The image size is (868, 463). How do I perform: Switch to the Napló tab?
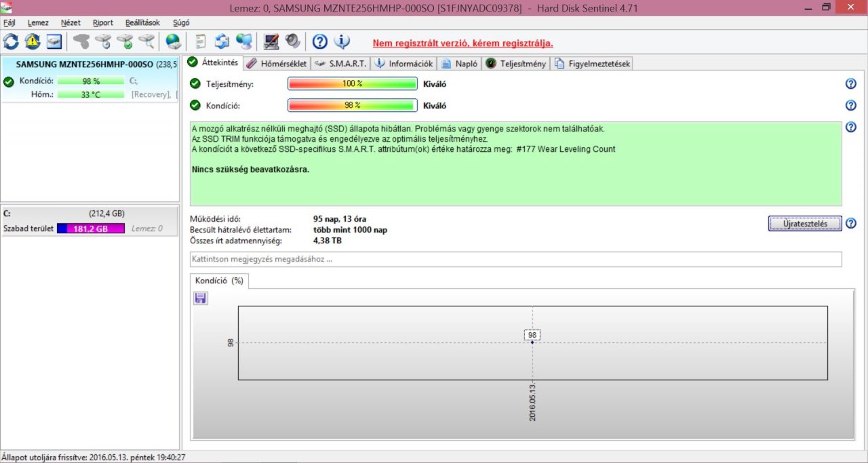[x=460, y=64]
